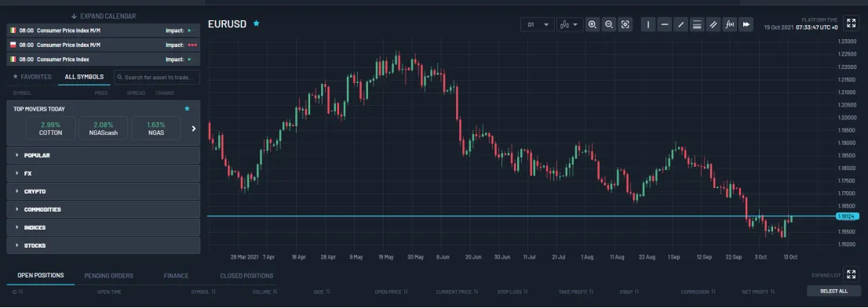Open the high impact Consumer Price Index M/M event
Viewport: 868px width, 308px height.
(x=103, y=45)
